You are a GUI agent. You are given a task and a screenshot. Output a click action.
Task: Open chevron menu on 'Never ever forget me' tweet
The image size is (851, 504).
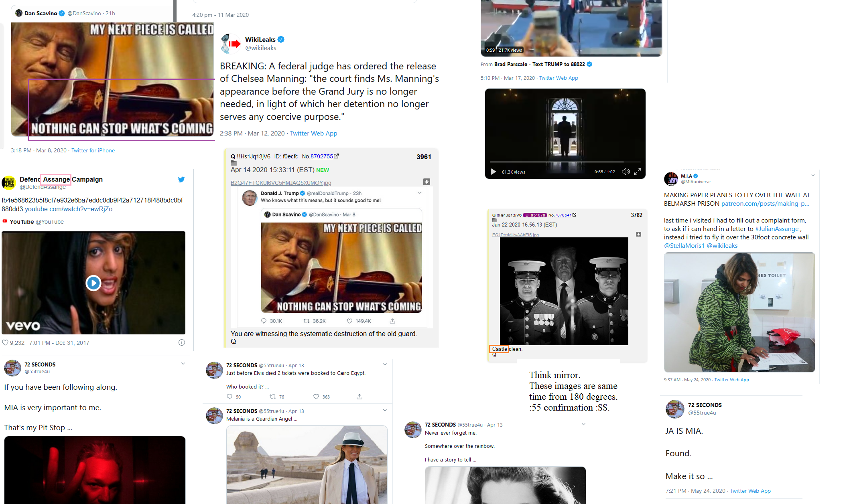pyautogui.click(x=583, y=424)
